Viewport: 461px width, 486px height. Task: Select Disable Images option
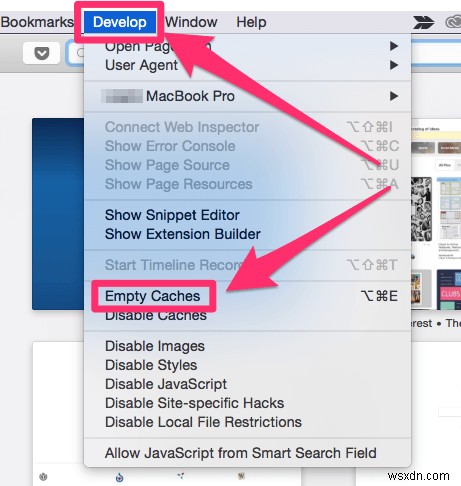tap(247, 346)
